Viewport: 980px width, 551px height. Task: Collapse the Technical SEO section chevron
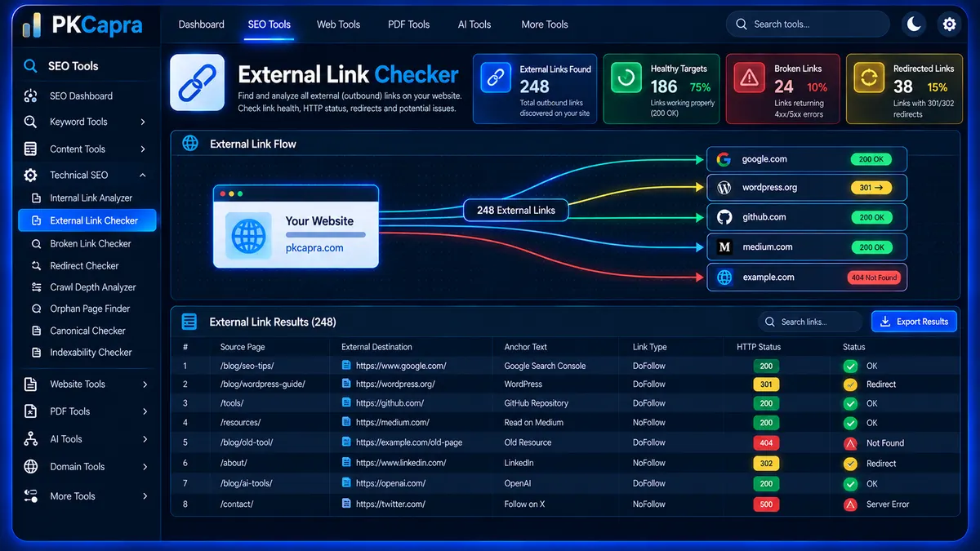[x=143, y=175]
